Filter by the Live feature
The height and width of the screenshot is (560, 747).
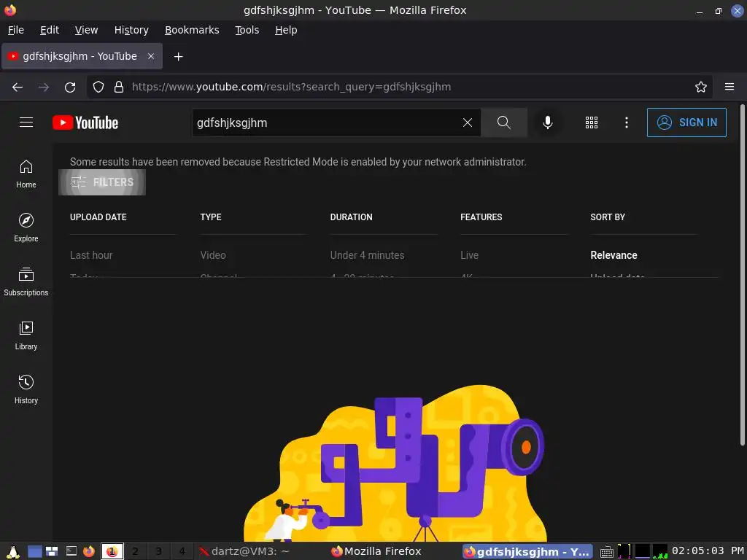469,255
